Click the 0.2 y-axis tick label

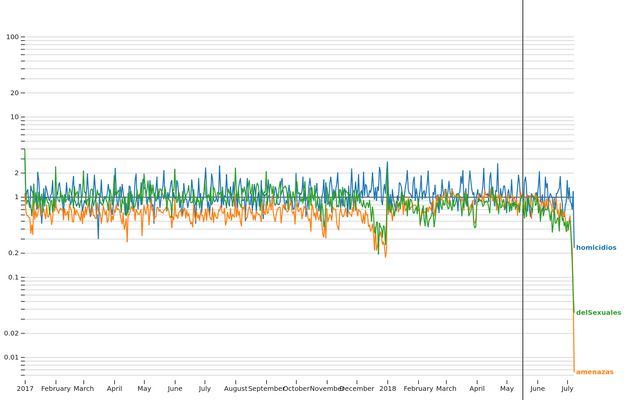(14, 253)
